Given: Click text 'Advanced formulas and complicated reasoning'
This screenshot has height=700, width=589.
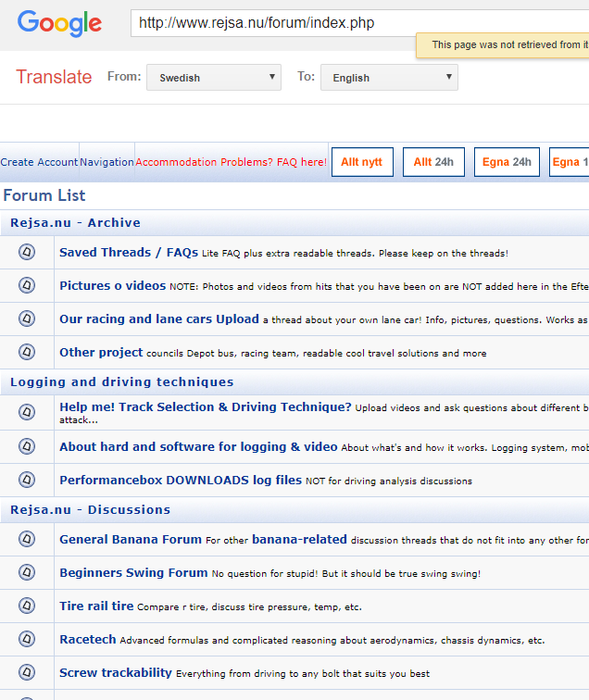Looking at the screenshot, I should coord(228,641).
